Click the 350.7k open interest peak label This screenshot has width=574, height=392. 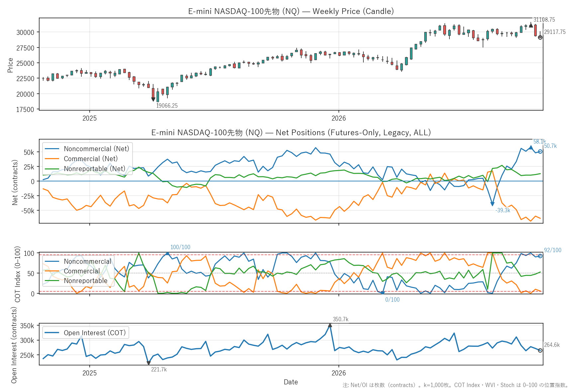pos(340,319)
